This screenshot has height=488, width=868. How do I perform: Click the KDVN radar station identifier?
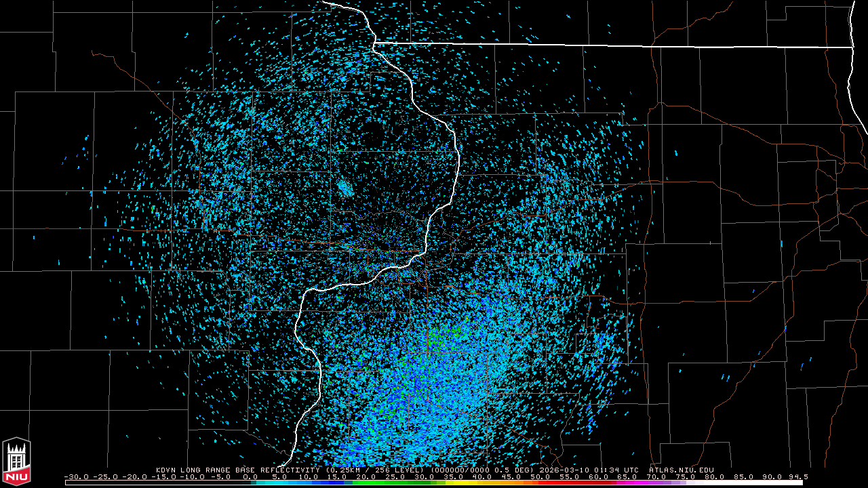click(x=167, y=470)
